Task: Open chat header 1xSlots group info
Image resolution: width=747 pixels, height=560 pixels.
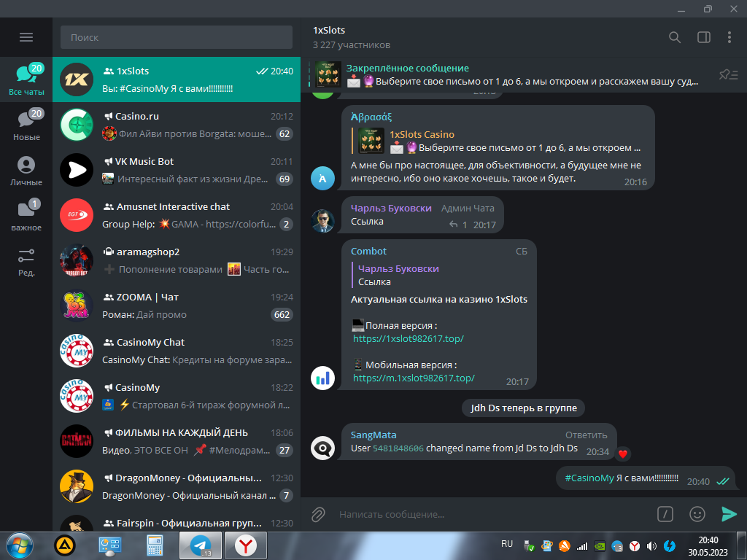Action: click(352, 37)
